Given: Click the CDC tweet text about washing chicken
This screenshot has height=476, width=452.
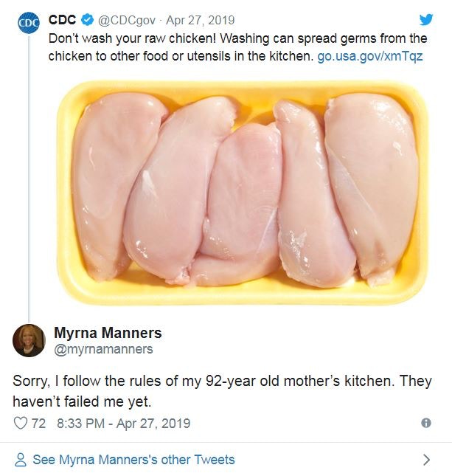Looking at the screenshot, I should point(238,47).
